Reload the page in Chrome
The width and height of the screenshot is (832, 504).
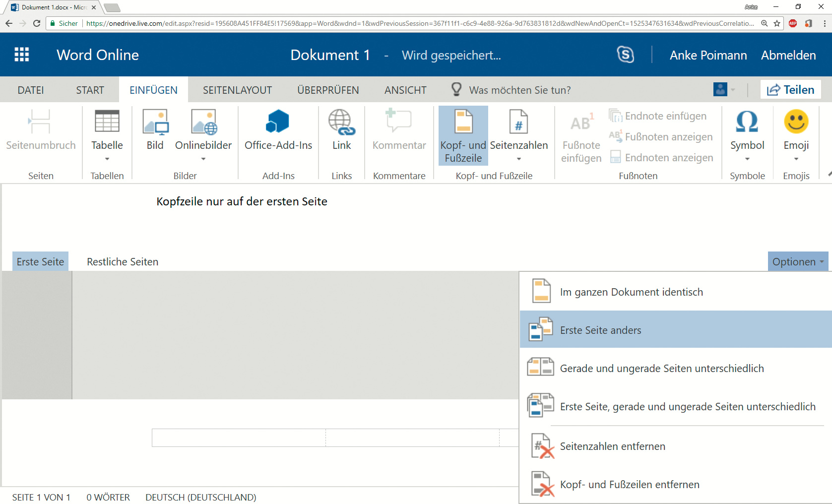(x=37, y=23)
